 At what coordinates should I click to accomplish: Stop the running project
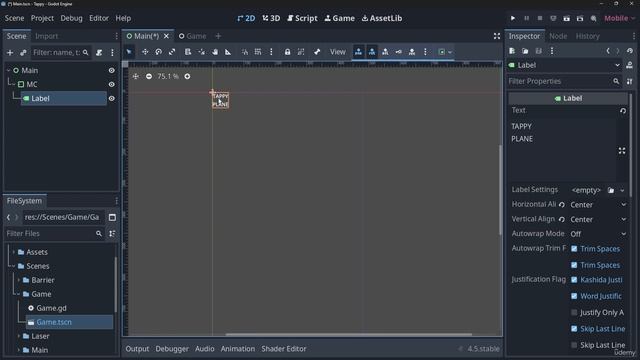tap(540, 18)
